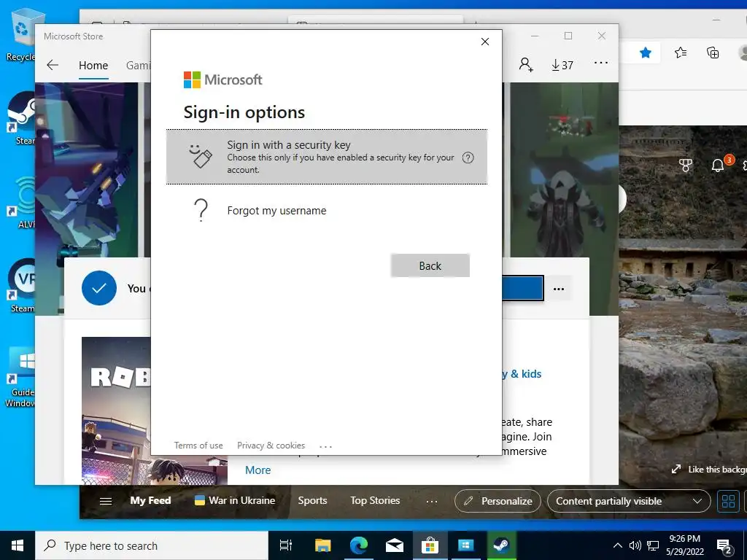The width and height of the screenshot is (747, 560).
Task: Show more feed categories ellipsis
Action: 432,502
